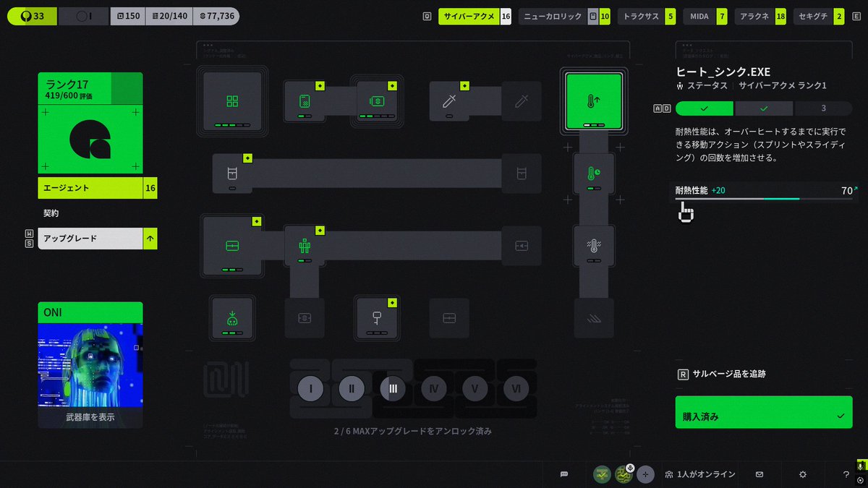Switch to the MIDA faction tab

pos(705,16)
